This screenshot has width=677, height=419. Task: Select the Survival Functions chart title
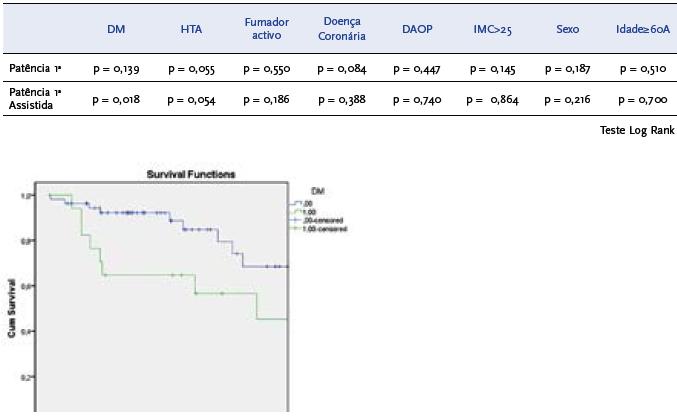(x=191, y=174)
